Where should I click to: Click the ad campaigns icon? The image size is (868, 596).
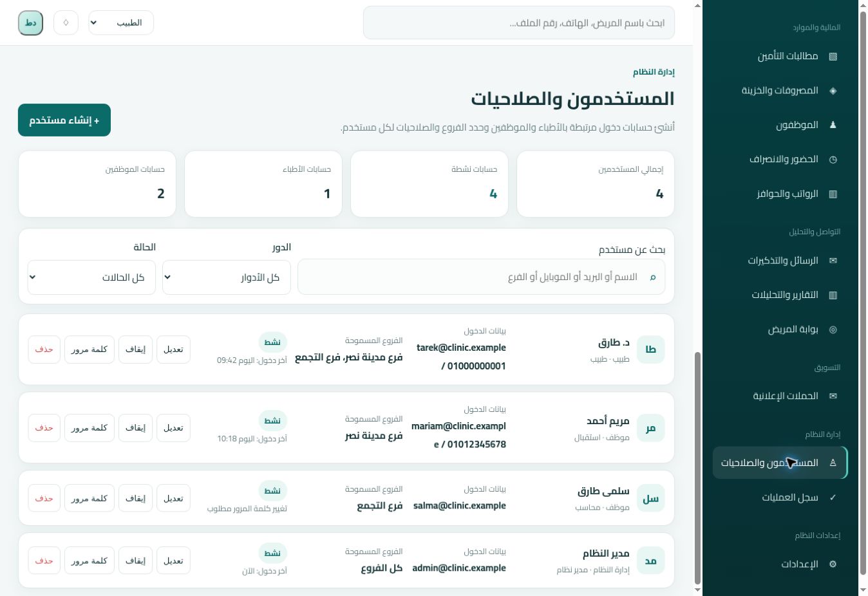pos(833,396)
